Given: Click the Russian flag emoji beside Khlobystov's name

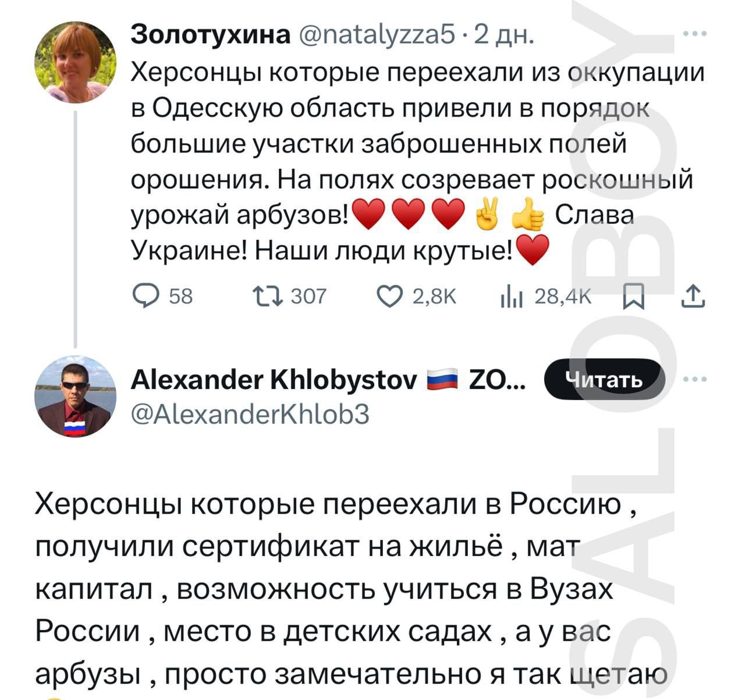Looking at the screenshot, I should coord(442,380).
